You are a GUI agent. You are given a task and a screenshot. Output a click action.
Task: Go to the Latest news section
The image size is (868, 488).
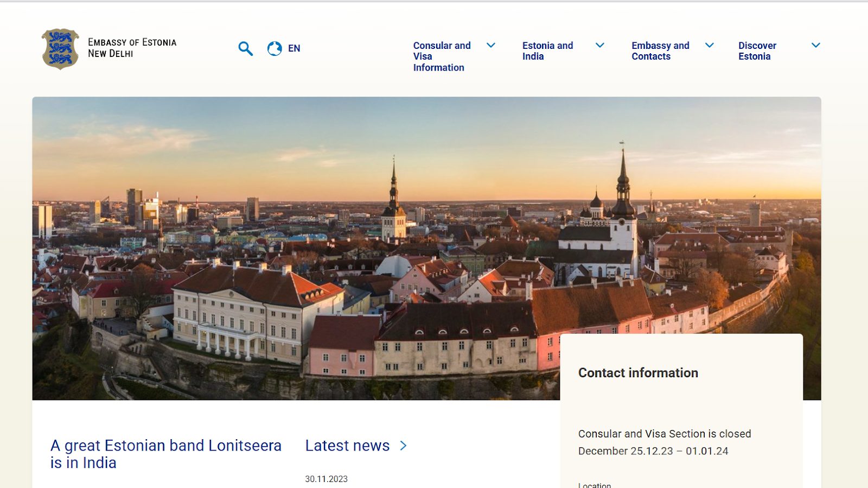click(347, 446)
